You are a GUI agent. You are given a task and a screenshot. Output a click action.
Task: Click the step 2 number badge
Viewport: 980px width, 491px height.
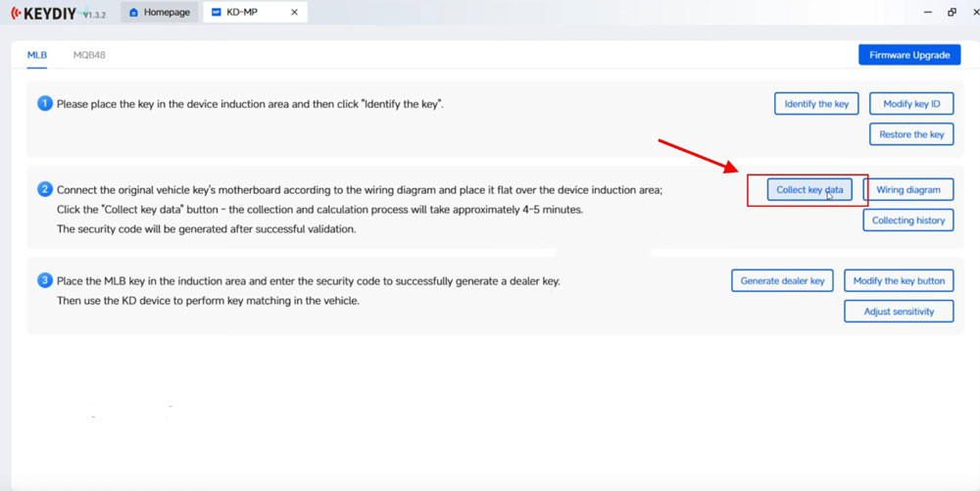45,189
